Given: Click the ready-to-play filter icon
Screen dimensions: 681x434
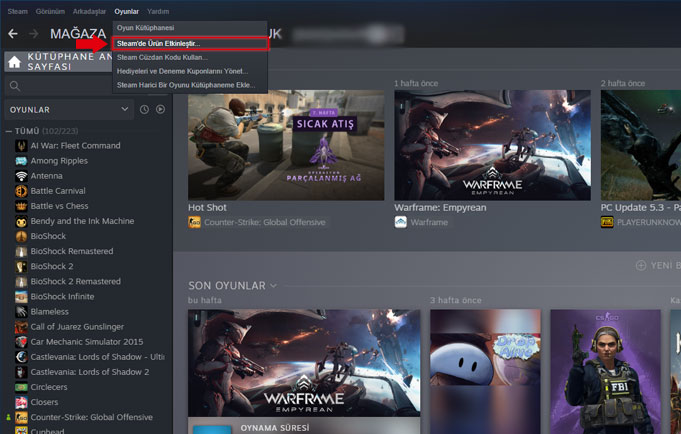Looking at the screenshot, I should pos(160,109).
